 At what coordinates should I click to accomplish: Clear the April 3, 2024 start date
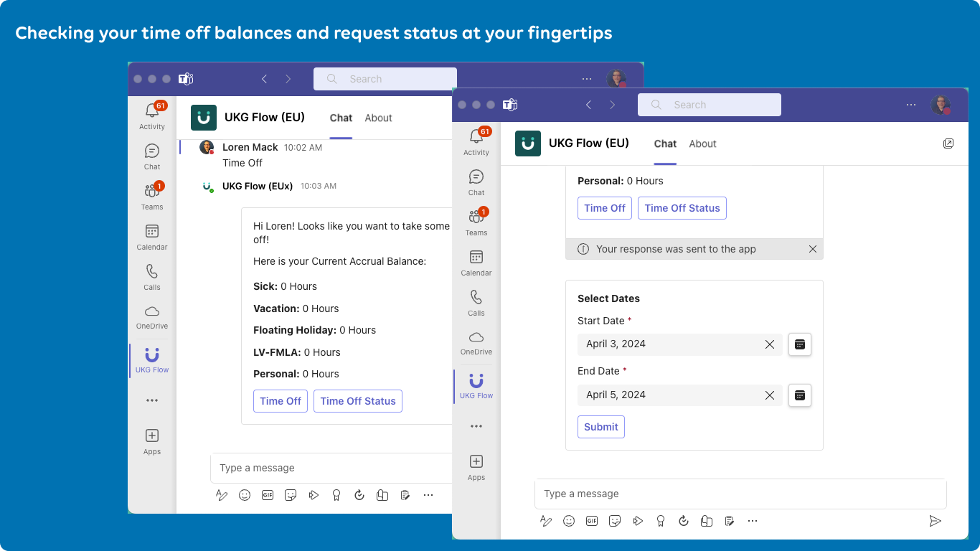coord(770,344)
